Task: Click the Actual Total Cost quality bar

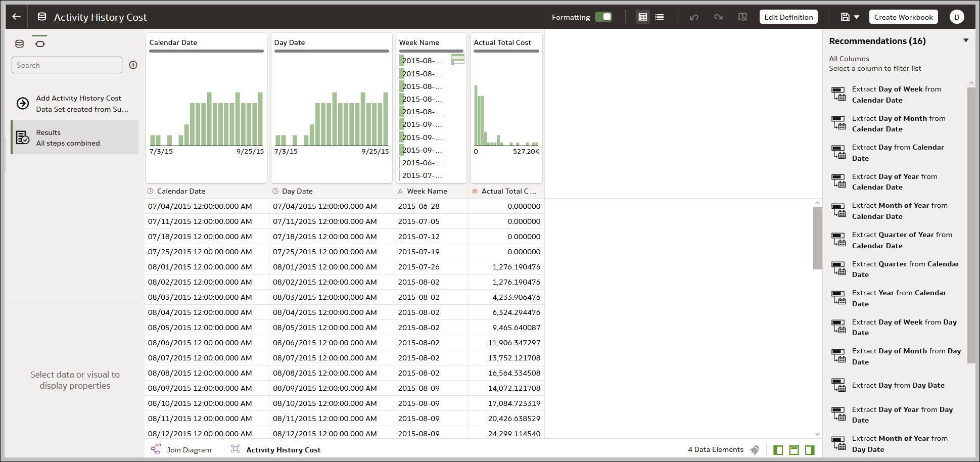Action: 506,51
